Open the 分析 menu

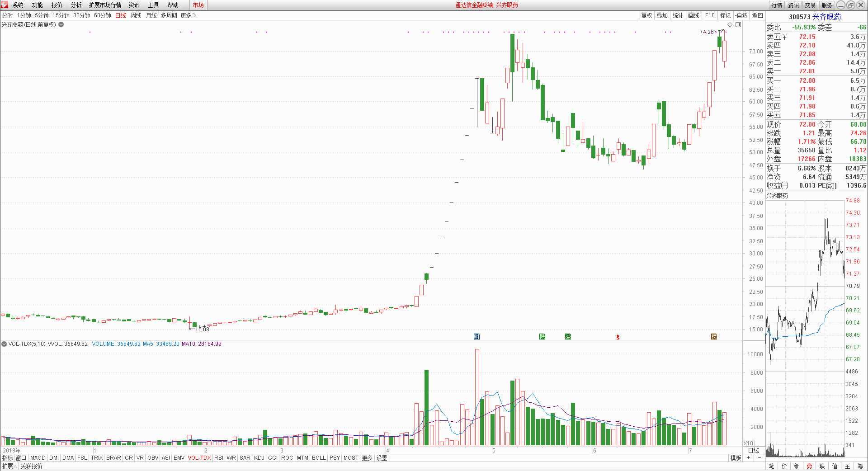pos(76,5)
